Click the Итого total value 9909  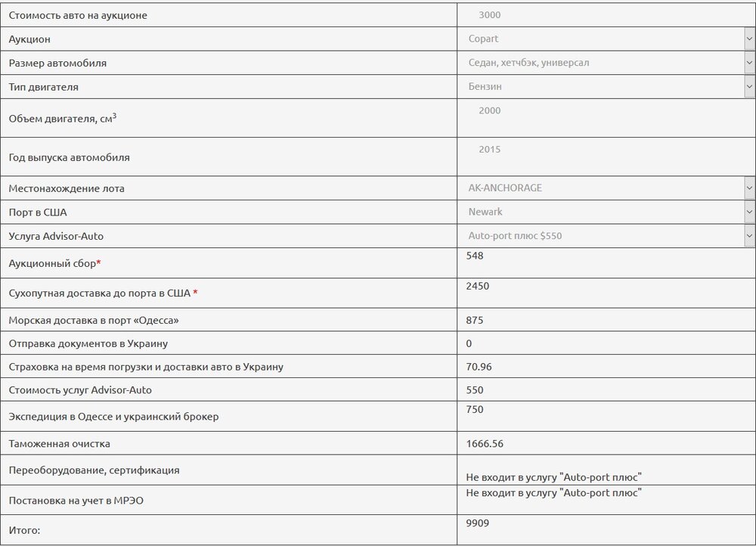click(x=478, y=523)
